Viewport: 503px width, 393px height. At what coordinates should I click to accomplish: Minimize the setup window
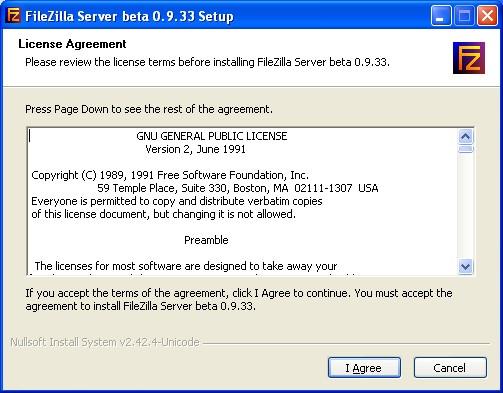pyautogui.click(x=441, y=16)
